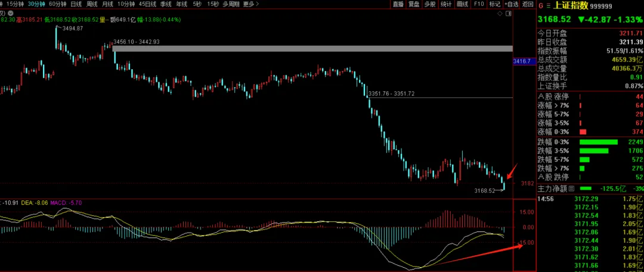
Task: Select the 45日线 period tab
Action: [x=147, y=4]
